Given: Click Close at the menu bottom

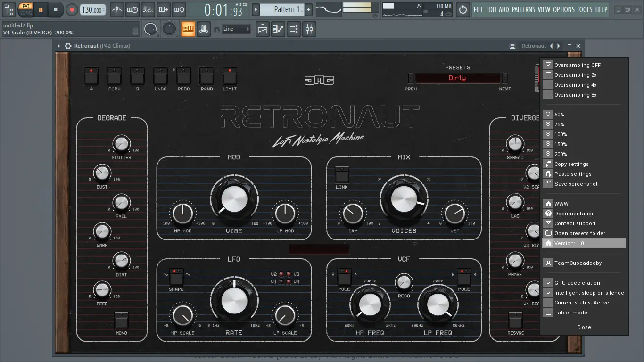Looking at the screenshot, I should (584, 327).
